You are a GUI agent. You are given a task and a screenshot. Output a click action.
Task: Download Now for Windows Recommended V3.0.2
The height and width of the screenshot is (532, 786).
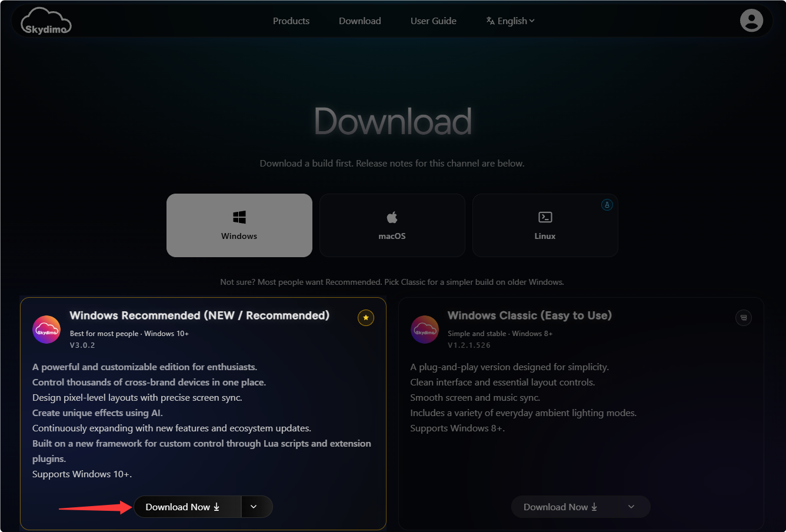[x=188, y=507]
